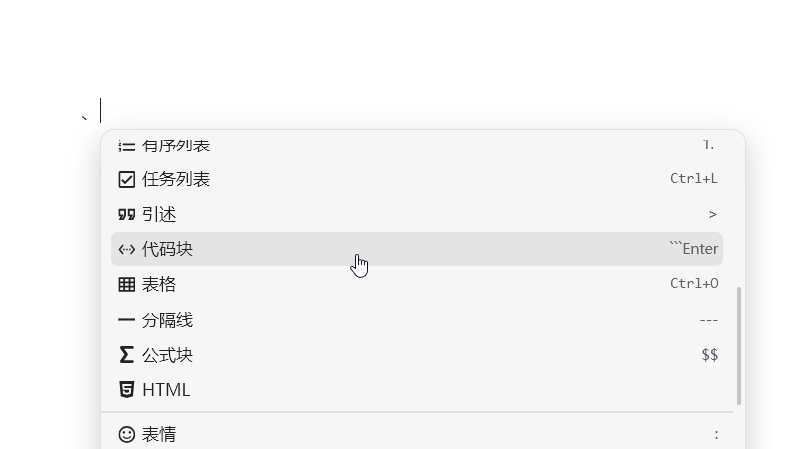790x449 pixels.
Task: Choose the 公式块 option
Action: tap(167, 355)
